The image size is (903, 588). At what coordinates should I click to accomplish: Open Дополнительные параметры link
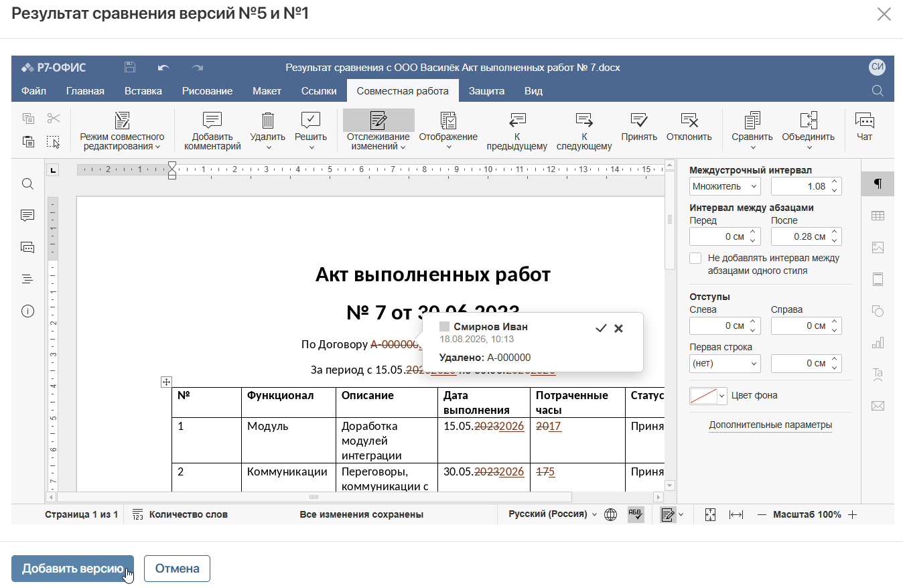(x=770, y=425)
